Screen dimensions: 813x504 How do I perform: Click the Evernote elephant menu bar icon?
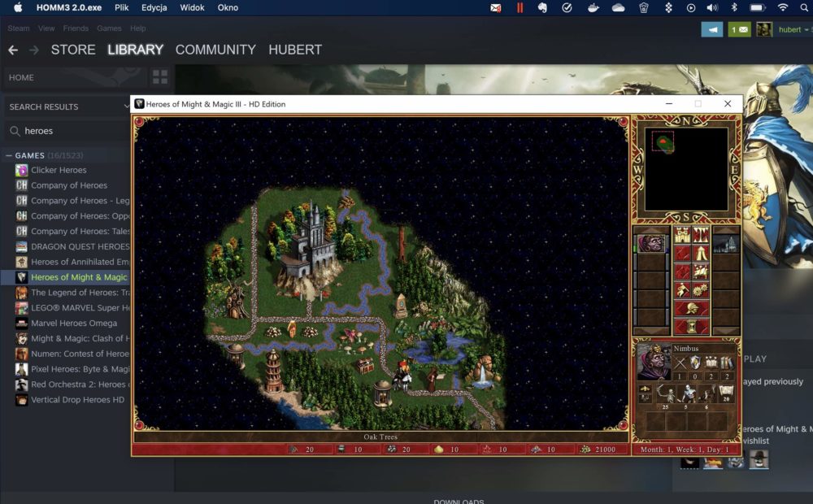click(x=542, y=8)
